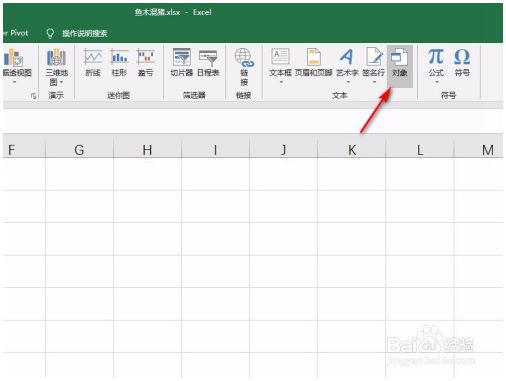Screen dimensions: 506x381
Task: Open the 3D Map (三维地图) tool
Action: coord(56,67)
